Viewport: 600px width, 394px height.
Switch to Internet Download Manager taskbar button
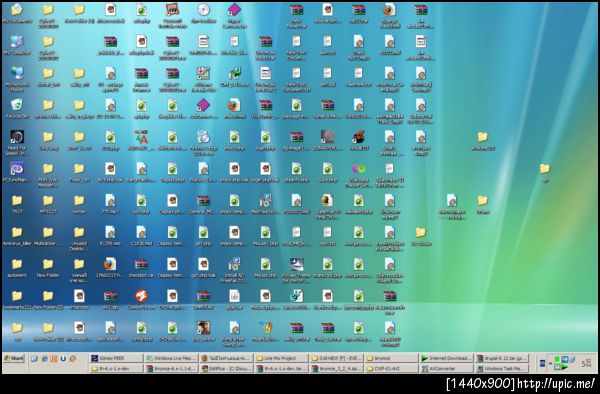[x=446, y=358]
